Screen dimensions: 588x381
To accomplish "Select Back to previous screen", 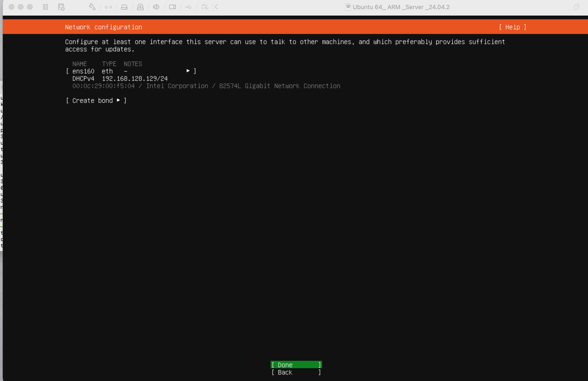I will (296, 372).
